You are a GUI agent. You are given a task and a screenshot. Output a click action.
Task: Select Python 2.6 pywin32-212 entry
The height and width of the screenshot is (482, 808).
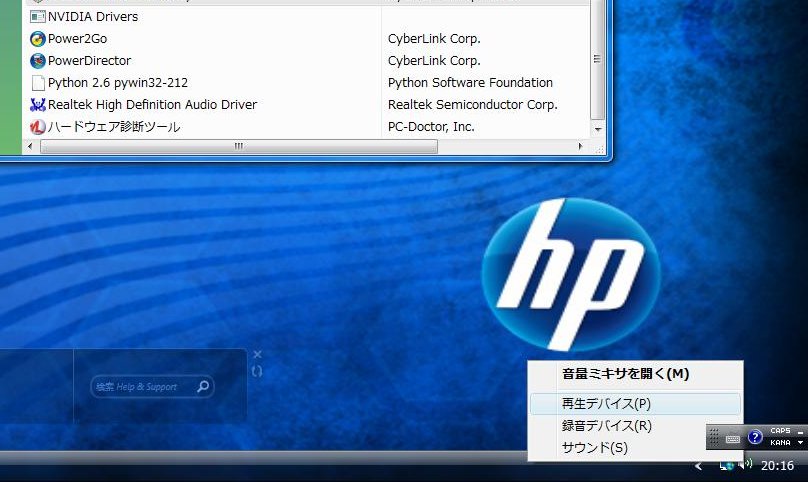[x=117, y=82]
